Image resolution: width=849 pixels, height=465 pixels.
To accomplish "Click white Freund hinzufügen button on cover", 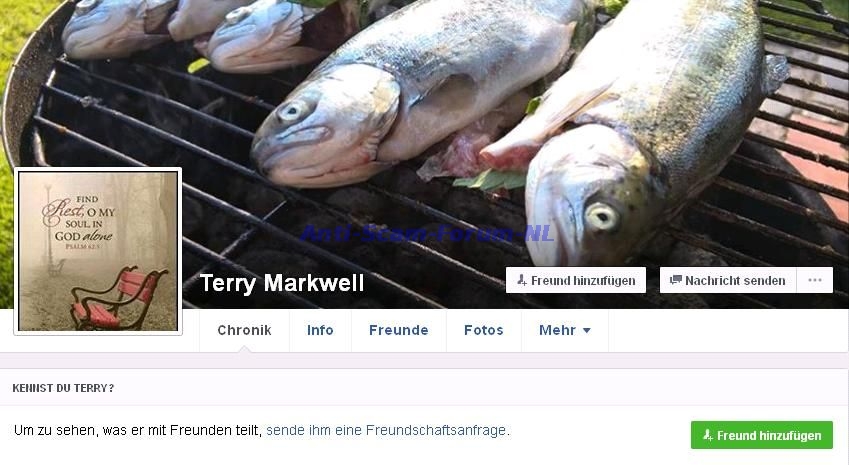I will pos(576,280).
